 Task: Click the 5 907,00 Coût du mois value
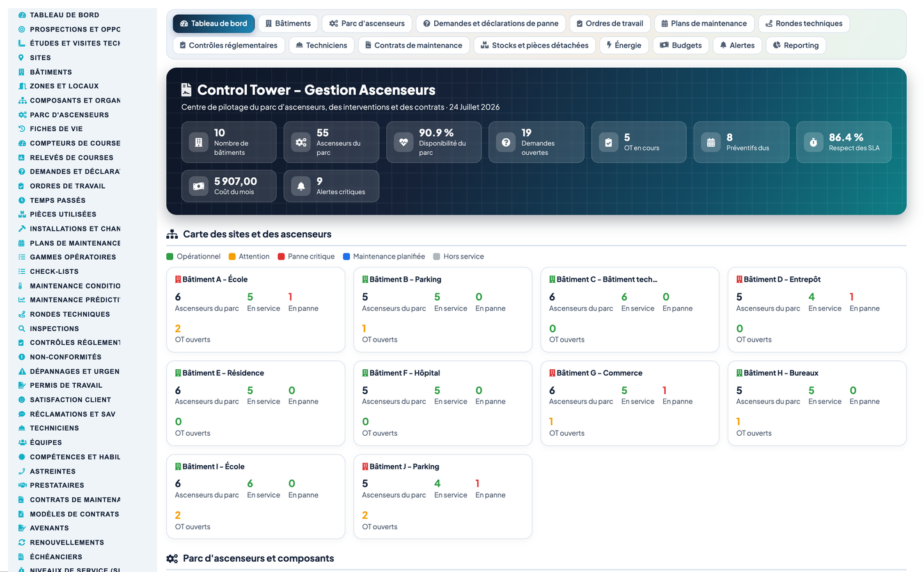235,182
